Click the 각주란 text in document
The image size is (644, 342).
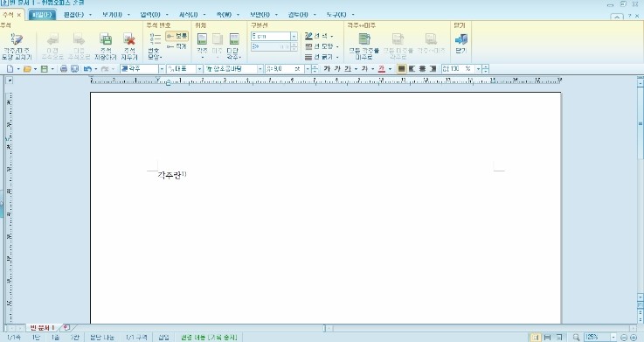tap(170, 176)
